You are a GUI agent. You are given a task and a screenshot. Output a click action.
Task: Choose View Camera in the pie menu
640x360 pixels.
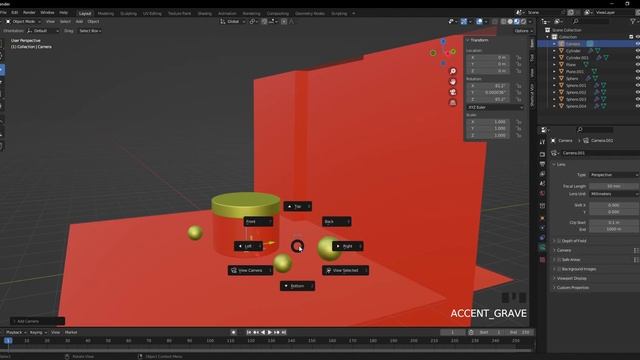(x=250, y=270)
